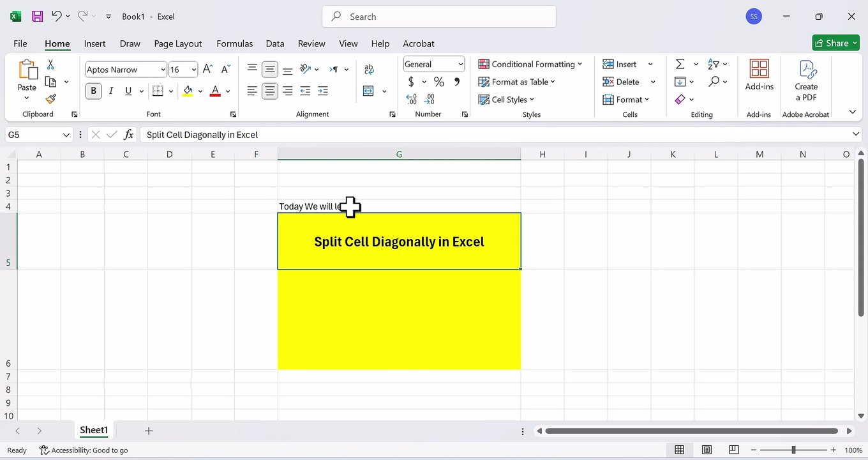Click Increase Decimal icon
Viewport: 868px width, 460px height.
412,99
